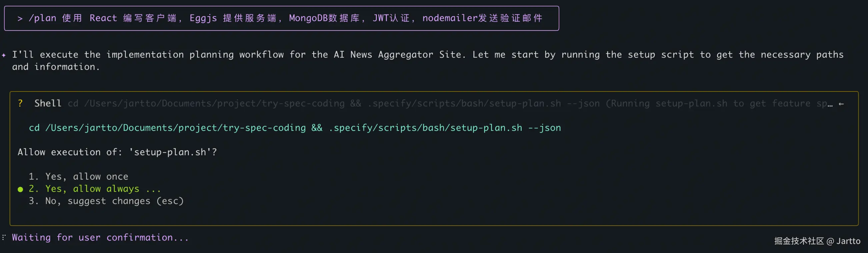Click the Shell tool label
The width and height of the screenshot is (868, 253).
(48, 103)
